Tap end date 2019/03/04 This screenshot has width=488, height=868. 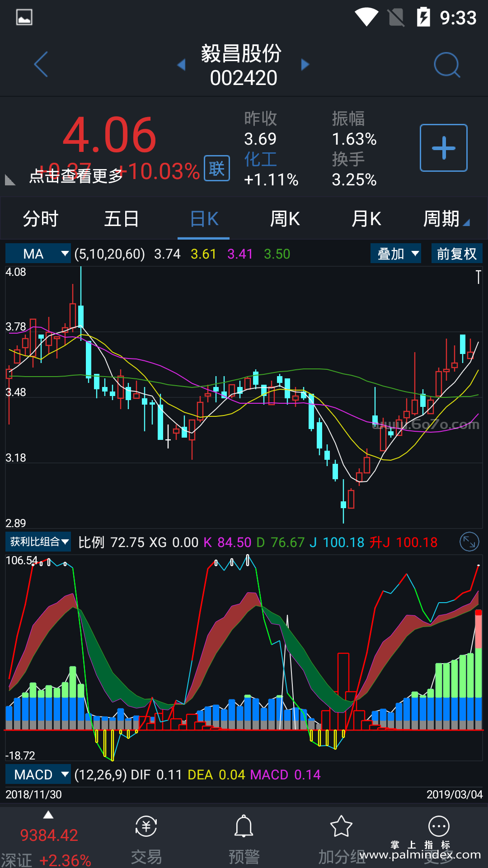pyautogui.click(x=455, y=794)
